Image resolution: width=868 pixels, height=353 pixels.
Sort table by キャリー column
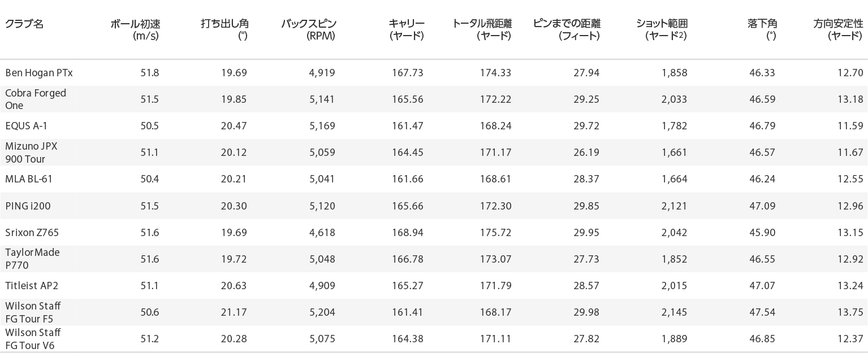click(x=407, y=30)
